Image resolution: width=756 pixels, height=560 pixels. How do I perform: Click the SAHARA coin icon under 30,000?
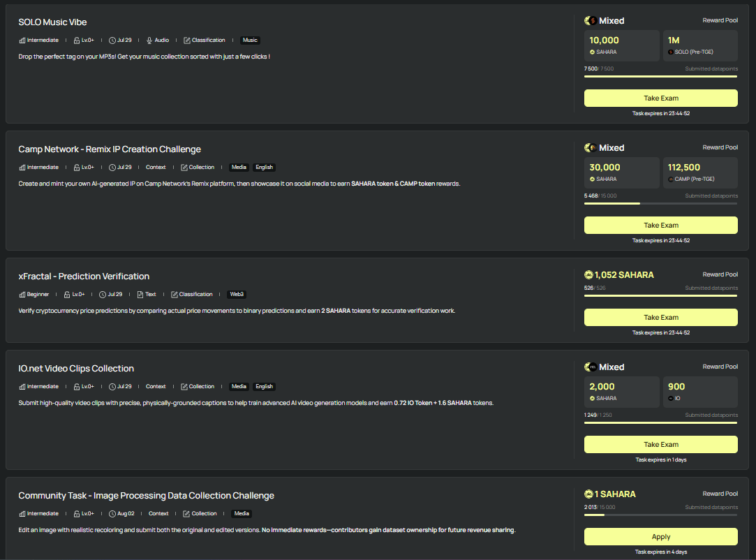point(592,179)
